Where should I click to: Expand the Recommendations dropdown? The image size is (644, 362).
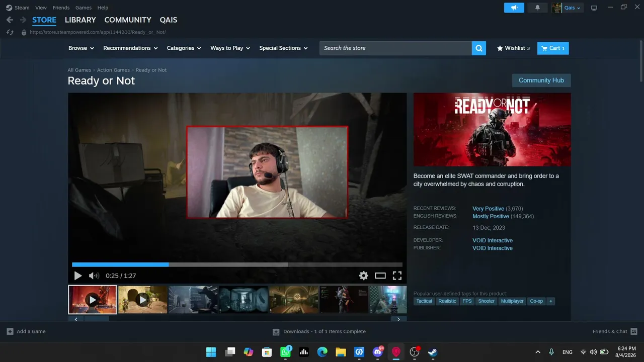coord(130,48)
